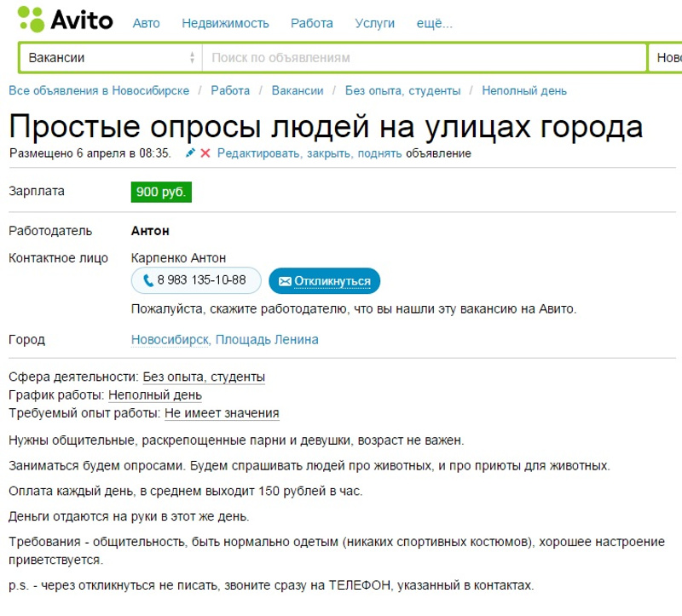
Task: Click the envelope icon on Откликнуться
Action: coord(285,281)
